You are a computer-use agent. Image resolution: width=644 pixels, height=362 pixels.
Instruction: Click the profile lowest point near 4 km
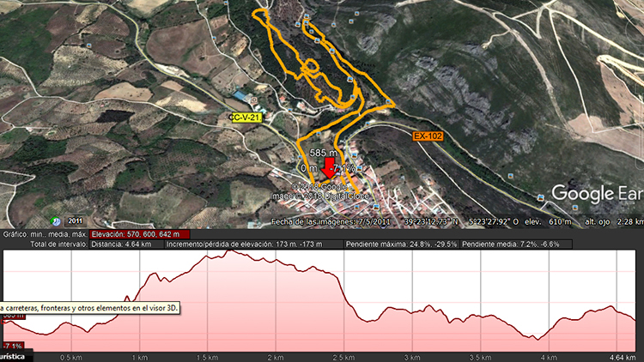coord(543,337)
